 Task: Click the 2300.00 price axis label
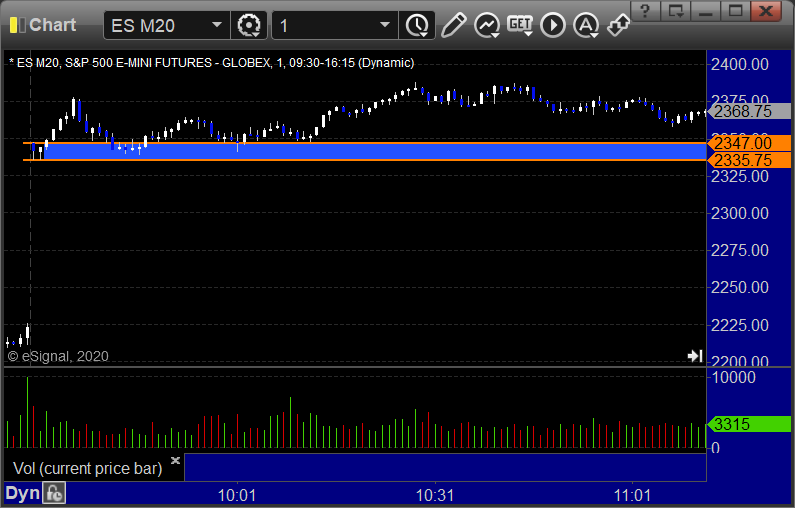coord(740,213)
